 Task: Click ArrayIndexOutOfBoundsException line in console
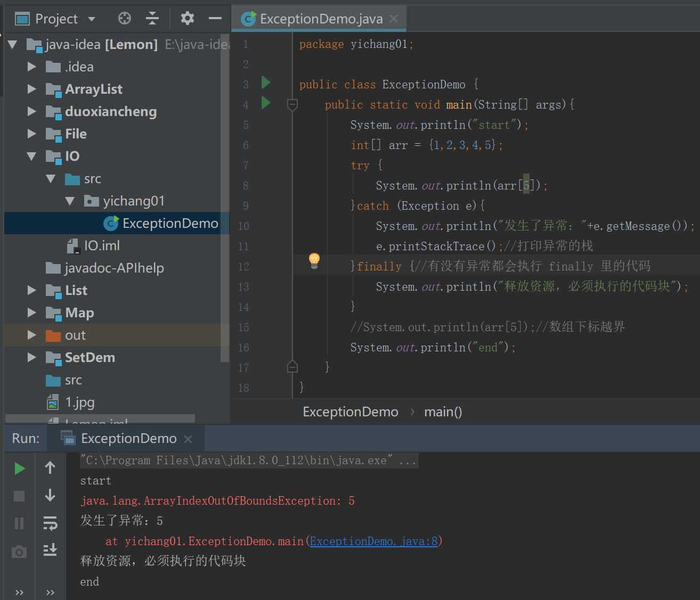(x=217, y=500)
